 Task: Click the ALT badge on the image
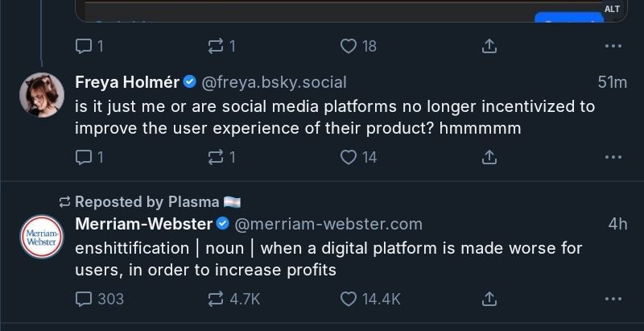613,9
